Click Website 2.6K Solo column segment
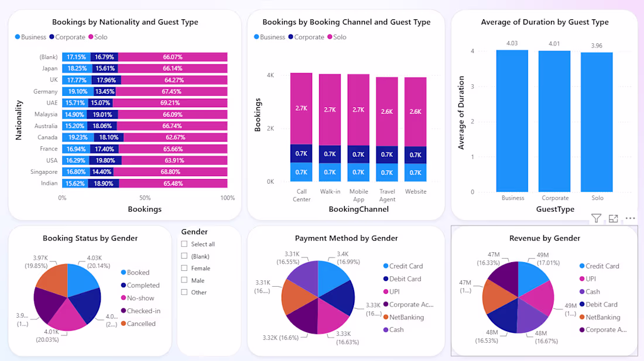 [415, 112]
